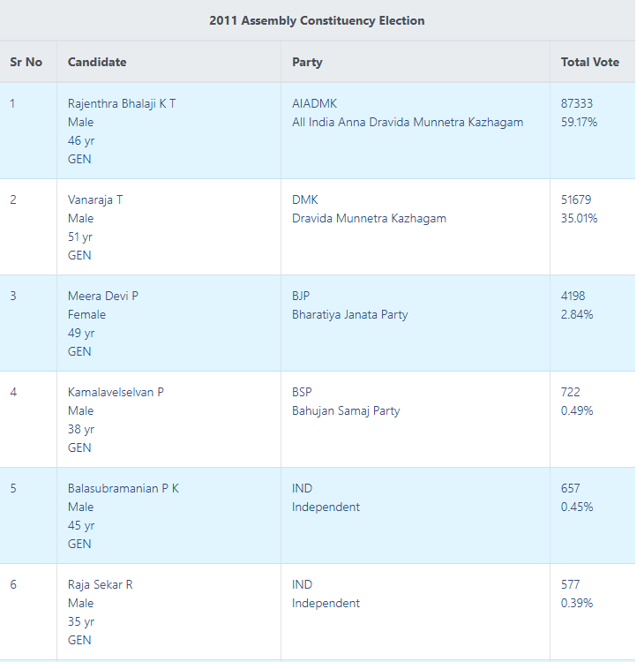The height and width of the screenshot is (669, 644).
Task: Select candidate Meera Devi P
Action: (103, 296)
